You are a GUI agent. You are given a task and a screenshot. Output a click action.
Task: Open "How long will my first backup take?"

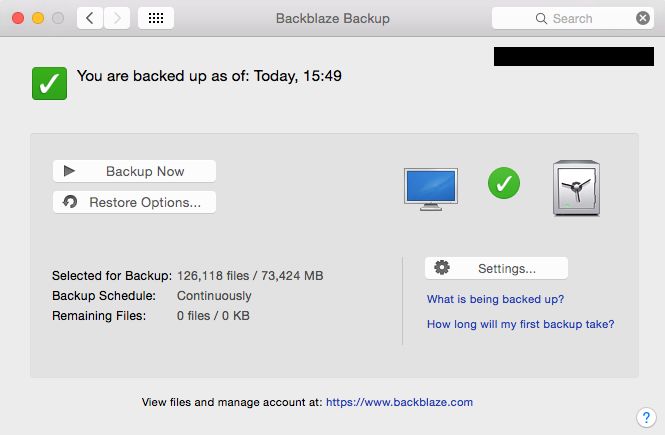point(520,324)
